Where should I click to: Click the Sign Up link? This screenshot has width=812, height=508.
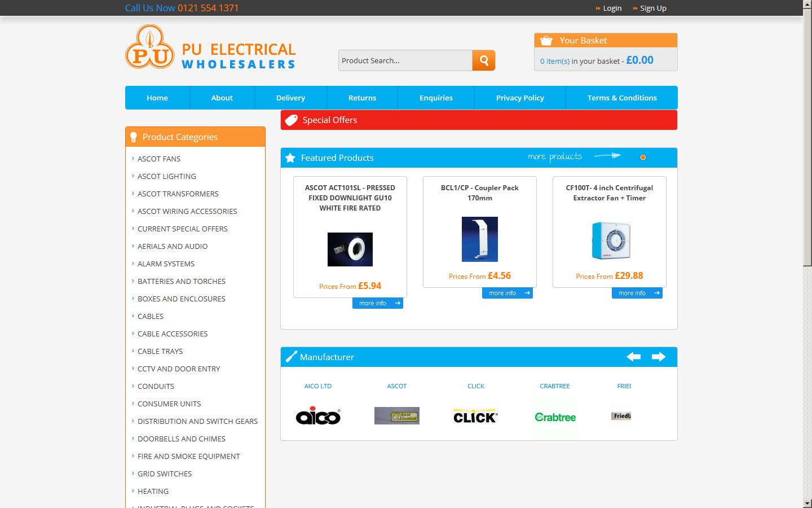click(x=653, y=8)
